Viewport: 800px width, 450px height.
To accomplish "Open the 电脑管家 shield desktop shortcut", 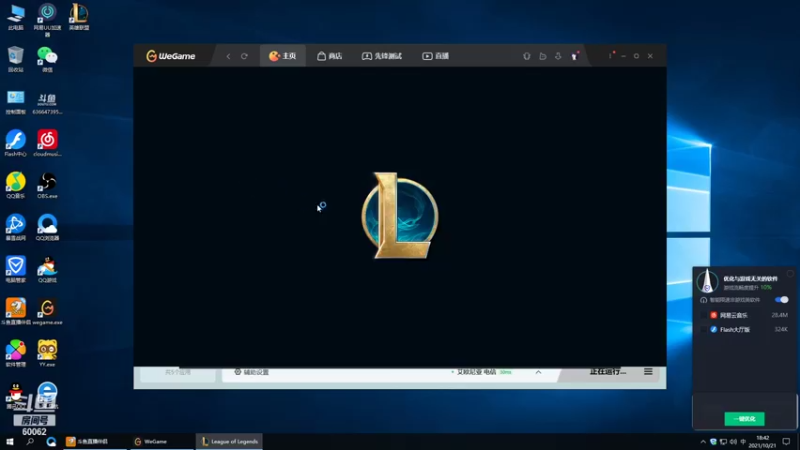I will [16, 270].
